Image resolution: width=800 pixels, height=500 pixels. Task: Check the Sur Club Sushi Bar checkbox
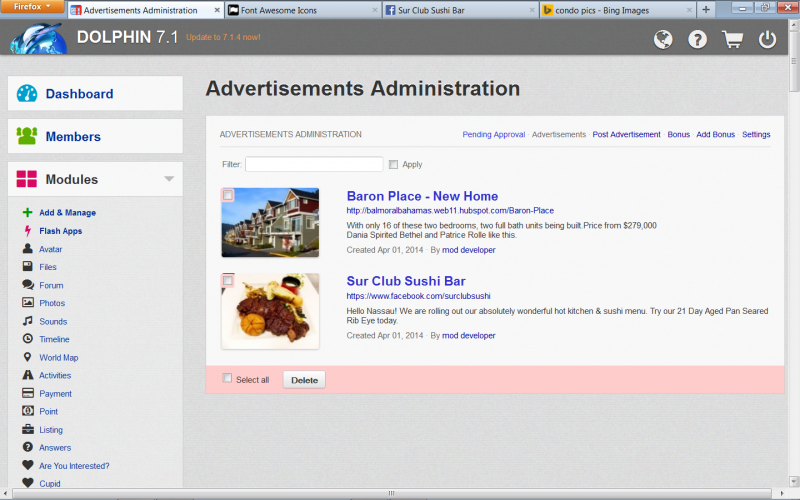pos(228,281)
